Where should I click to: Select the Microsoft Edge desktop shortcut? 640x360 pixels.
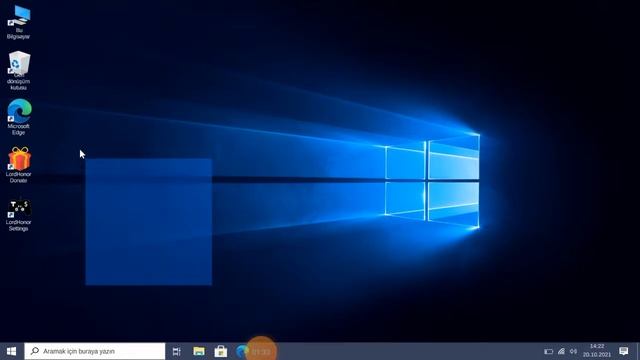coord(19,117)
